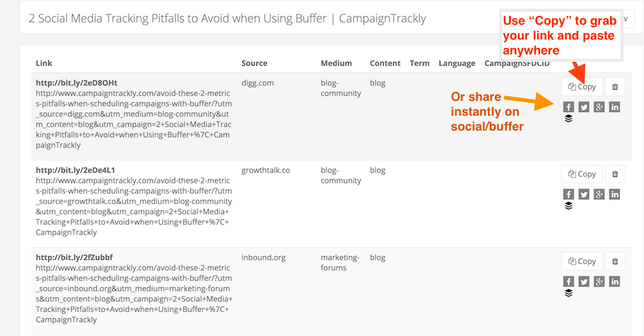Open short link bit.ly/2eD8OHt
Screen dimensions: 644x336
click(76, 82)
